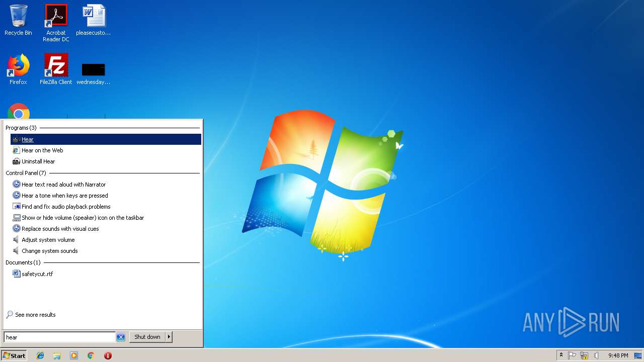Image resolution: width=644 pixels, height=362 pixels.
Task: Open Chrome from the taskbar
Action: (x=91, y=355)
